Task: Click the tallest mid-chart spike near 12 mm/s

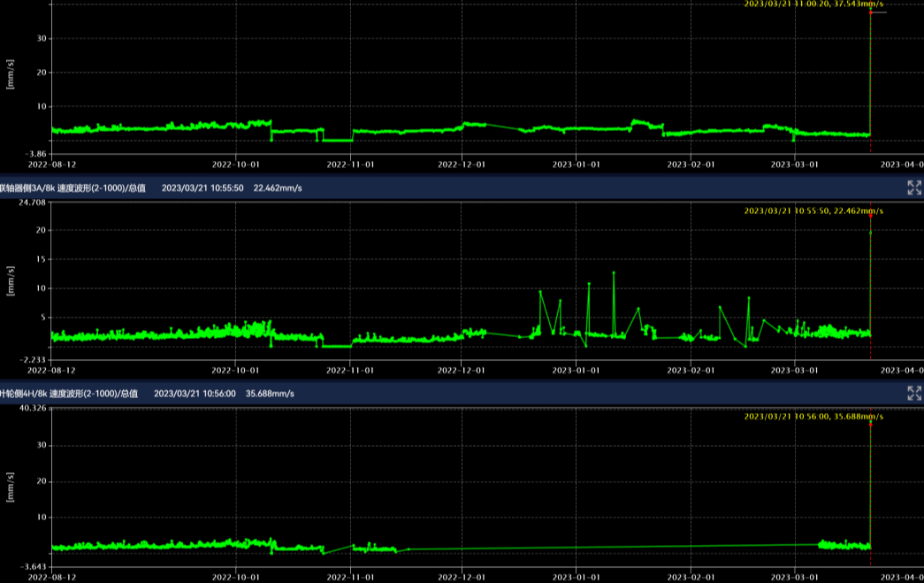Action: [614, 273]
